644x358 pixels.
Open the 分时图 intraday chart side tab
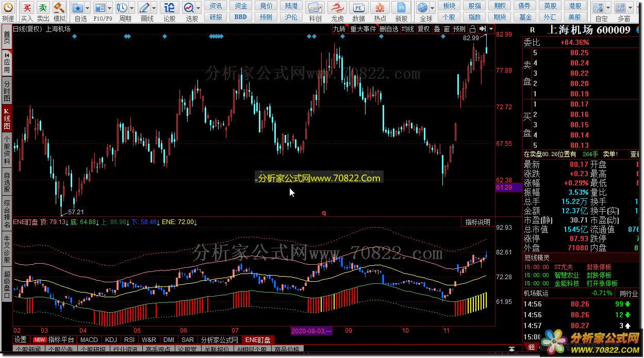pyautogui.click(x=7, y=91)
